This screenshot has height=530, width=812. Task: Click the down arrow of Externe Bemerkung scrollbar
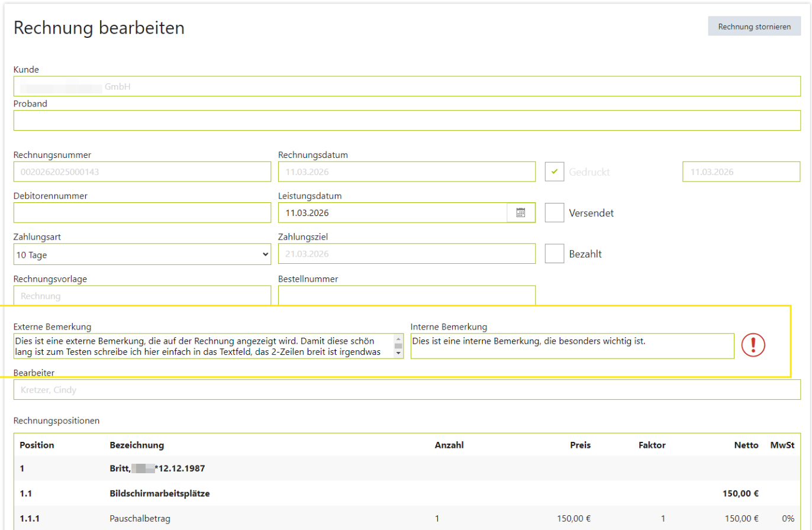(x=398, y=353)
